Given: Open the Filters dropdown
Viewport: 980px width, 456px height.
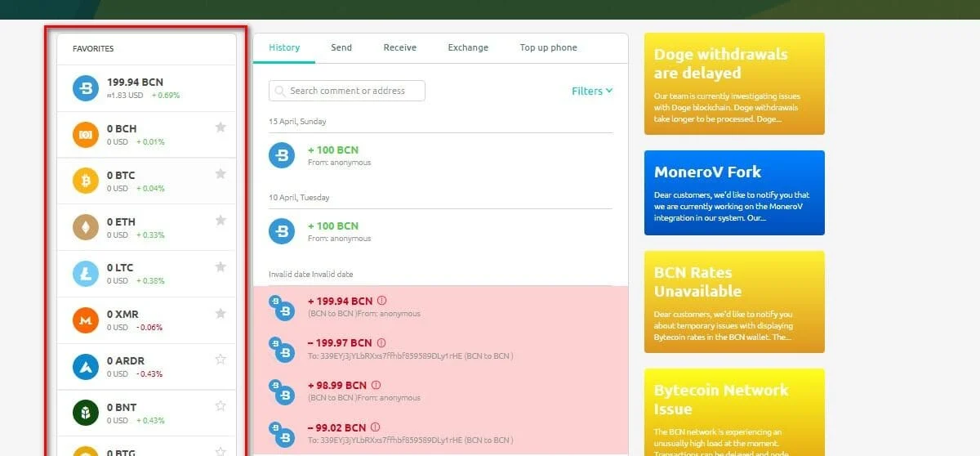Looking at the screenshot, I should coord(592,91).
